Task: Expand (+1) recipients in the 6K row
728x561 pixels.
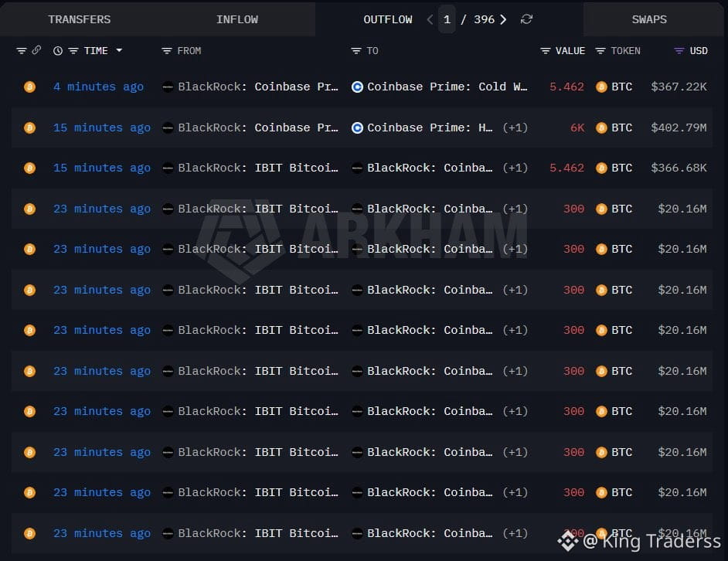Action: pos(515,127)
